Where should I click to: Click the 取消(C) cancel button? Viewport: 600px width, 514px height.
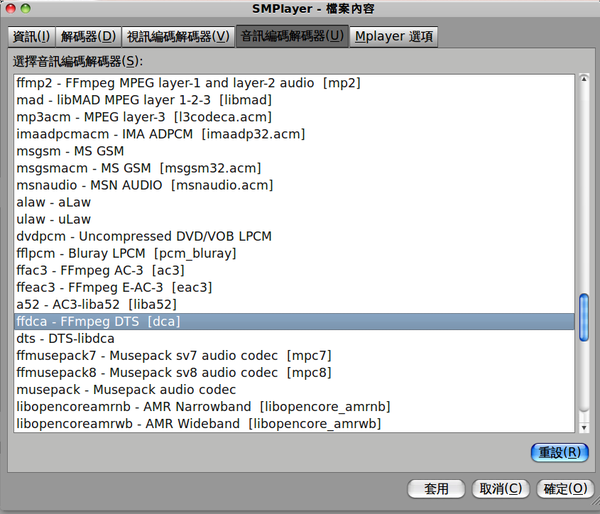tap(501, 489)
